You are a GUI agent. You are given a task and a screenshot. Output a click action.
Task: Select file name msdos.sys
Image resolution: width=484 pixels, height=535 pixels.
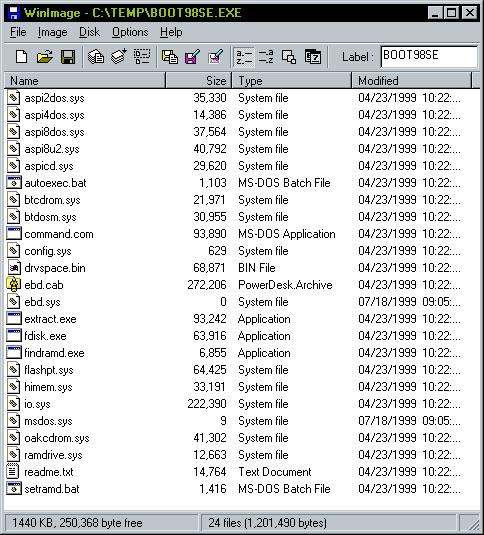[x=48, y=421]
